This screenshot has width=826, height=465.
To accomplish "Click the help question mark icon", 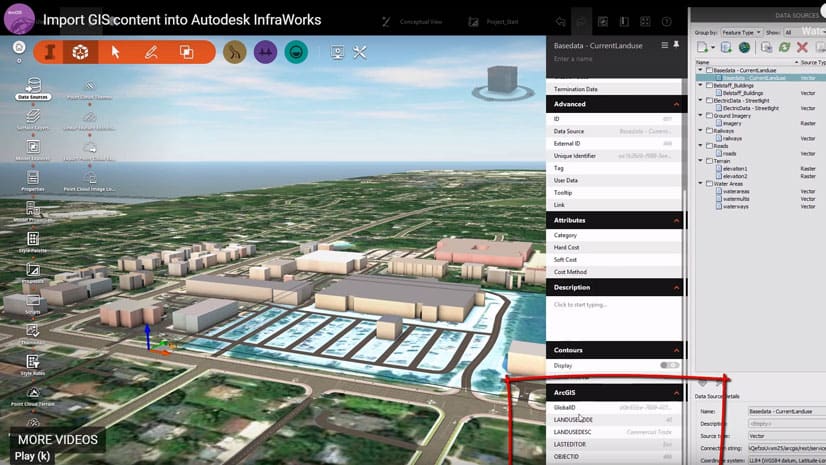I will [666, 22].
